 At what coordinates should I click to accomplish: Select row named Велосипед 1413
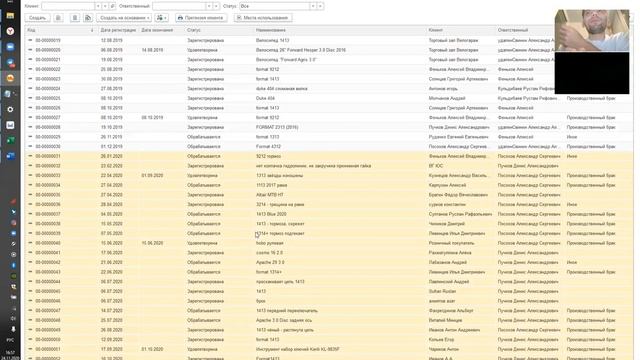pyautogui.click(x=329, y=40)
